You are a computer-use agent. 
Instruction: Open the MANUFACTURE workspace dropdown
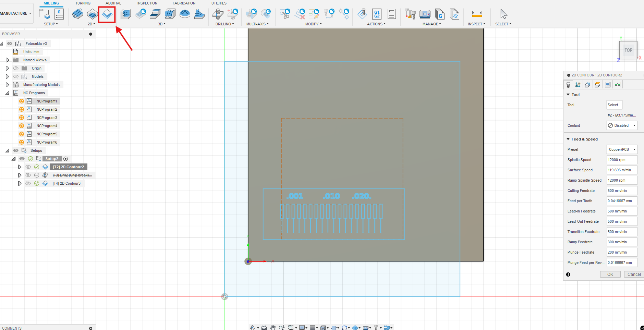pos(16,13)
